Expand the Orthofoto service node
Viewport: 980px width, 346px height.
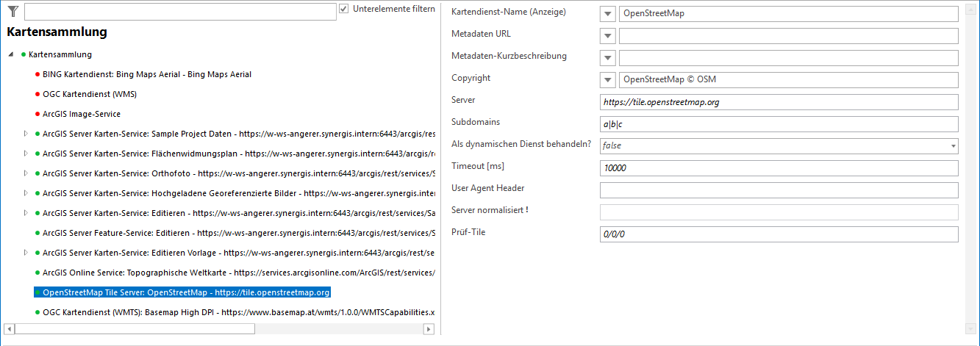coord(26,173)
